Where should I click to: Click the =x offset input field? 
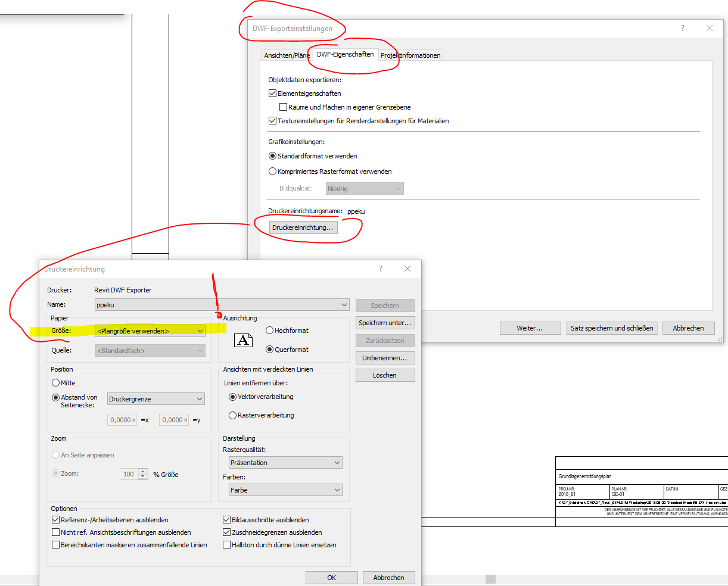[x=122, y=419]
